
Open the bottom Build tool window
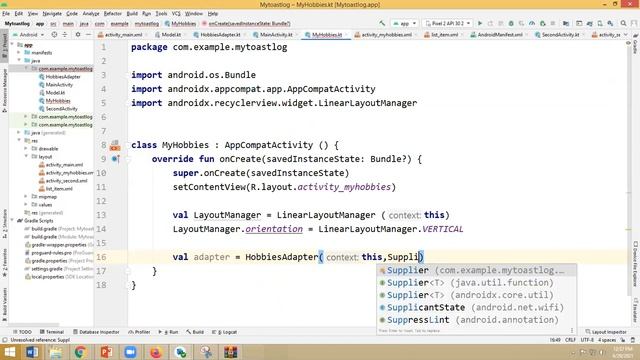pyautogui.click(x=195, y=332)
